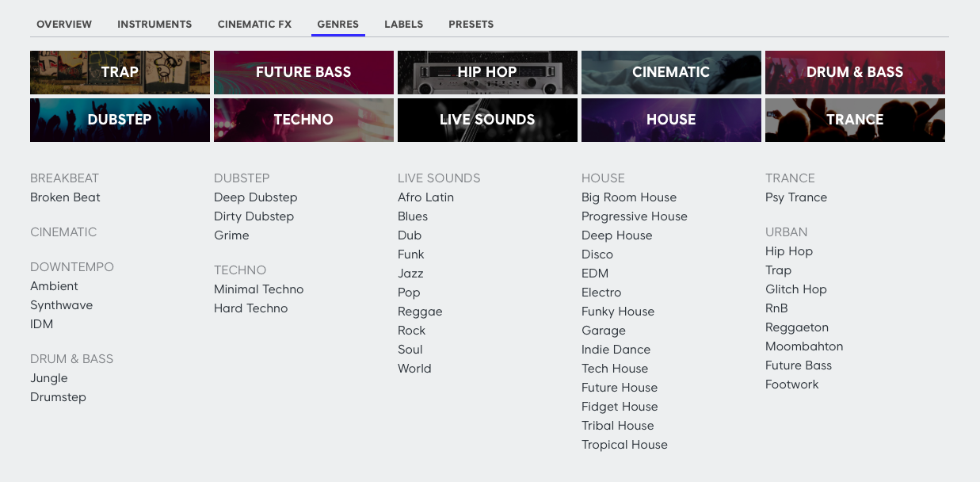
Task: Choose the Drum & Bass tile
Action: (x=855, y=72)
